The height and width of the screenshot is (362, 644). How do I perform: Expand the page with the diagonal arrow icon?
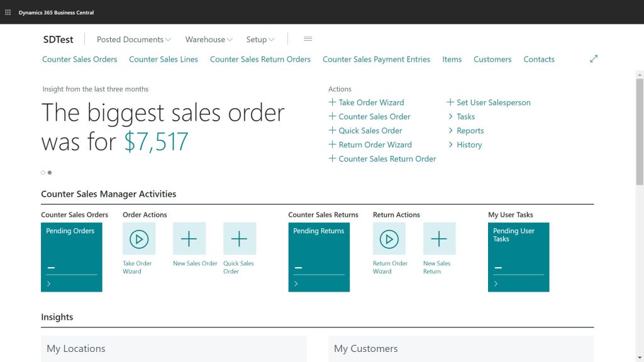594,58
